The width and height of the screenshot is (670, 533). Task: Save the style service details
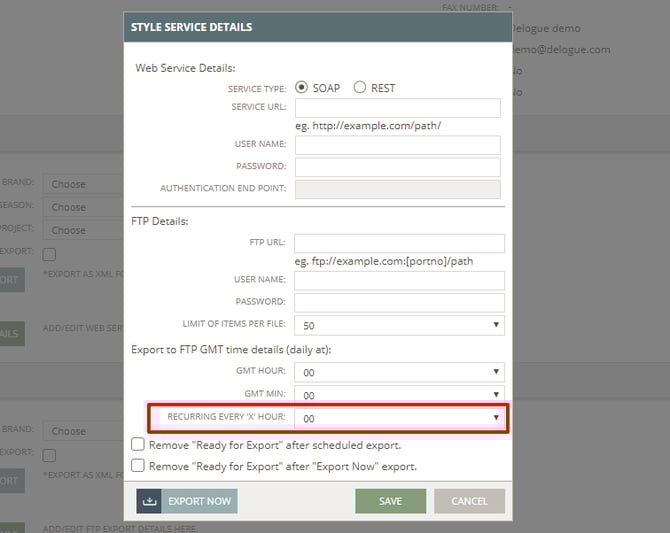[x=390, y=501]
